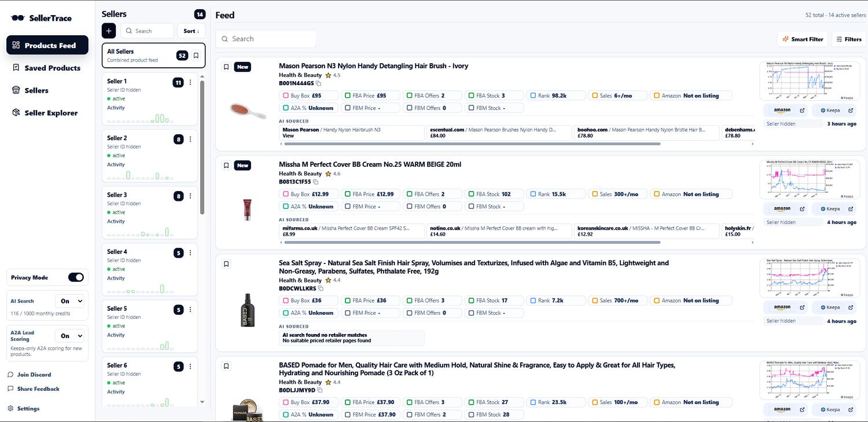The height and width of the screenshot is (422, 868).
Task: Click BASED Pomade FBM Price £37.90 chip
Action: [369, 414]
